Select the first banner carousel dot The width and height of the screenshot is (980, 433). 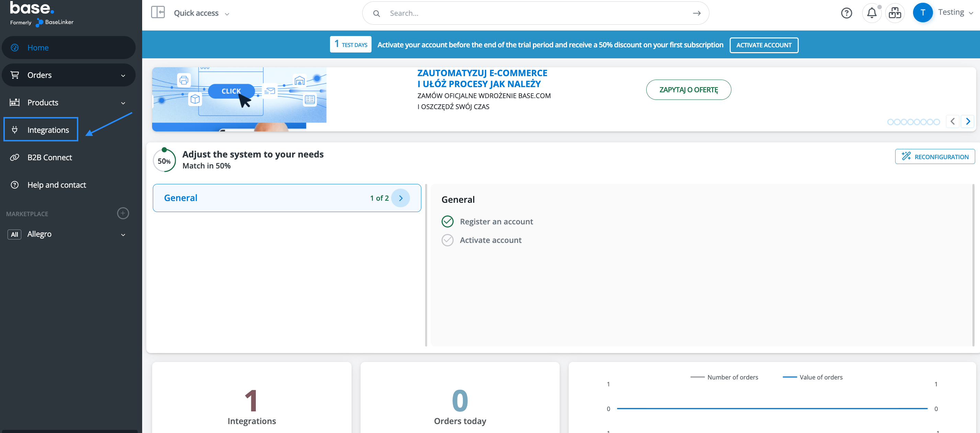(x=890, y=122)
